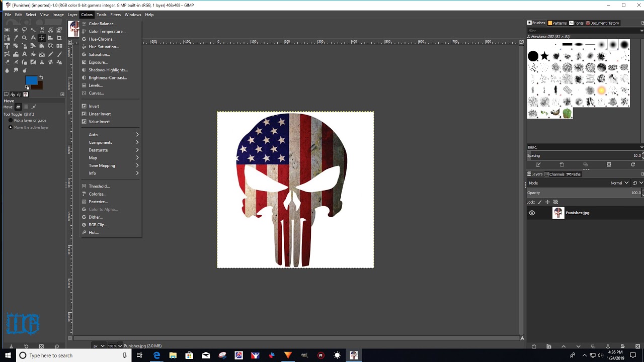This screenshot has height=362, width=644.
Task: Set Move mode to path
Action: coord(34,107)
